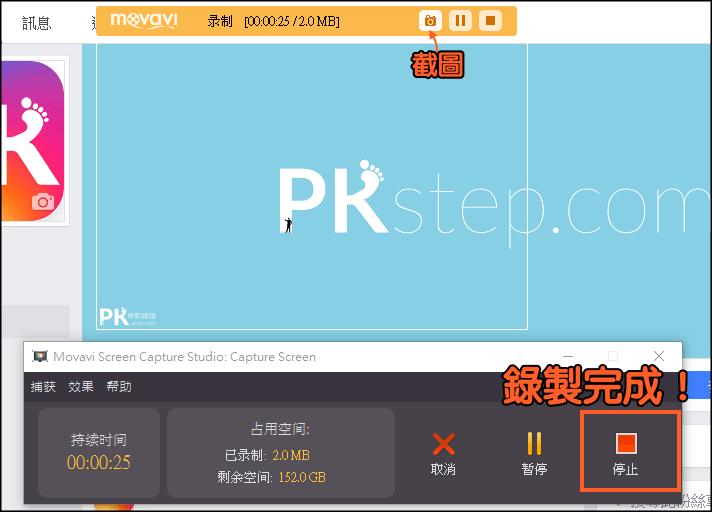
Task: Open the 帮助 menu
Action: 119,386
